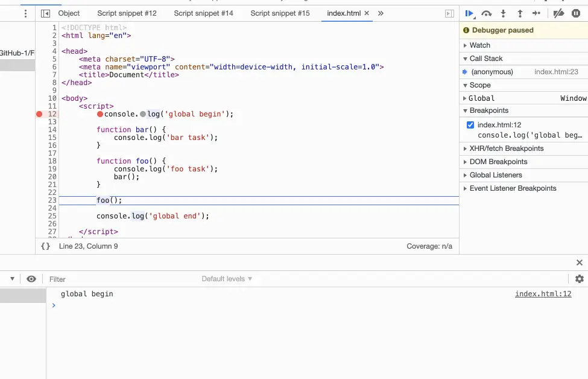This screenshot has height=379, width=588.
Task: Click line number 25 in gutter
Action: point(52,216)
